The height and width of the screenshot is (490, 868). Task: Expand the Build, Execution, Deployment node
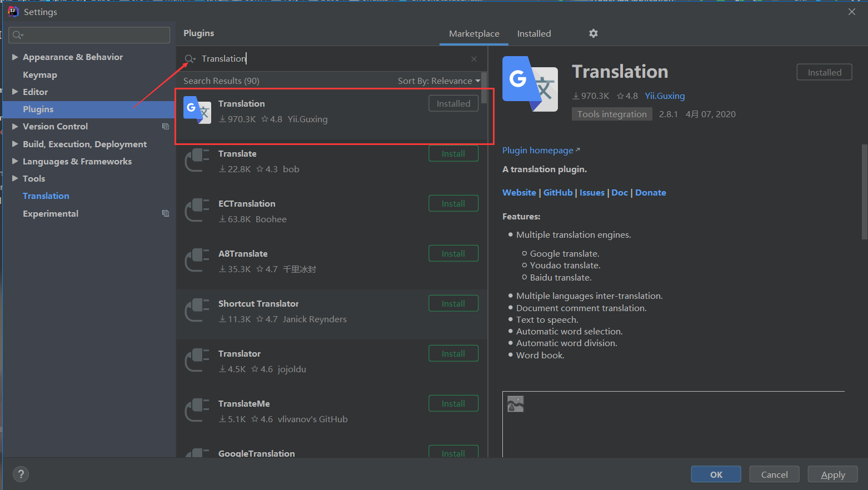[15, 144]
